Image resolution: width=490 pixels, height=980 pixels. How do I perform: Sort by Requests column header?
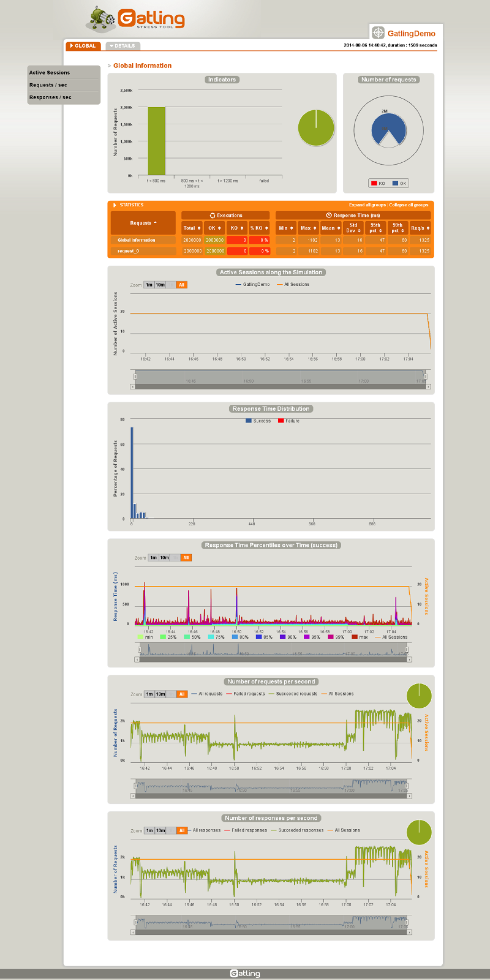click(x=143, y=223)
